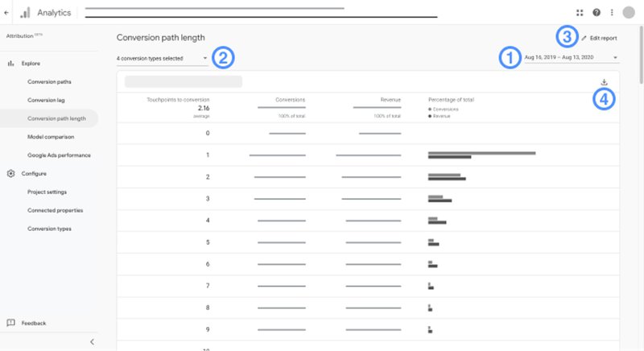Open Model comparison report
The image size is (644, 351).
[51, 137]
